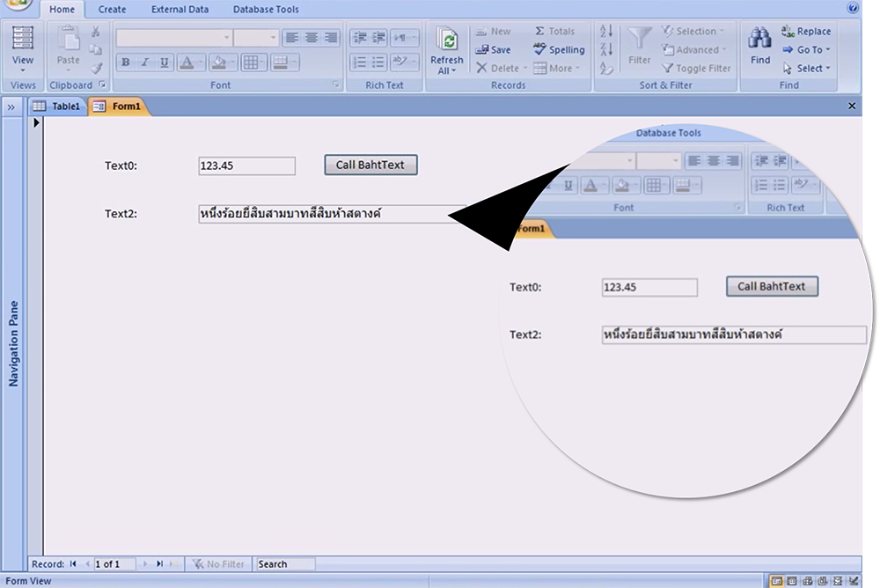880x588 pixels.
Task: Click the Text0 field containing 123.45
Action: [246, 165]
